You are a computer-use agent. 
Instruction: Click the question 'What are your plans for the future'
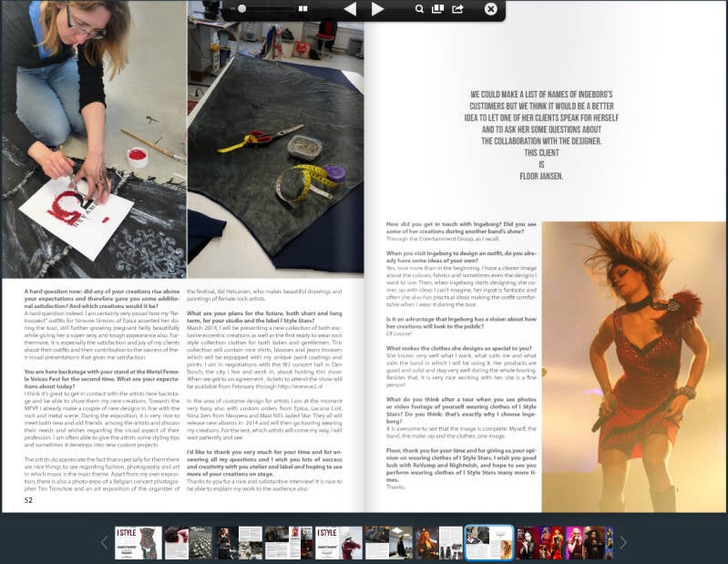click(x=264, y=317)
